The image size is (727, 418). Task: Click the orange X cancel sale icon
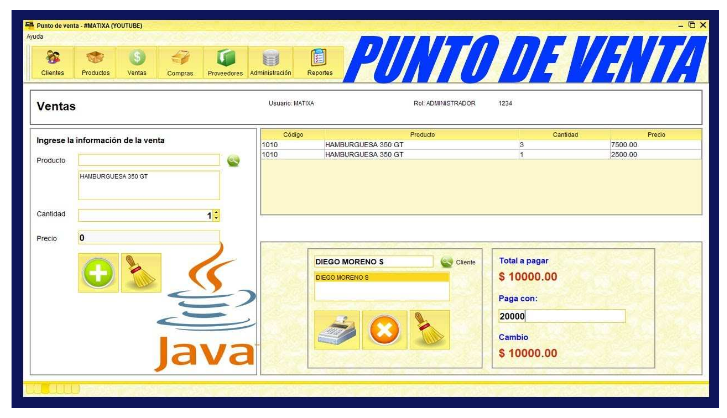(384, 329)
